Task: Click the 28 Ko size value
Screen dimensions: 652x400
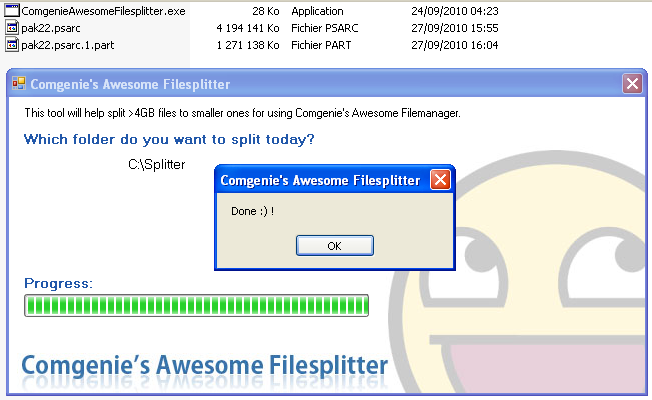Action: pos(266,11)
